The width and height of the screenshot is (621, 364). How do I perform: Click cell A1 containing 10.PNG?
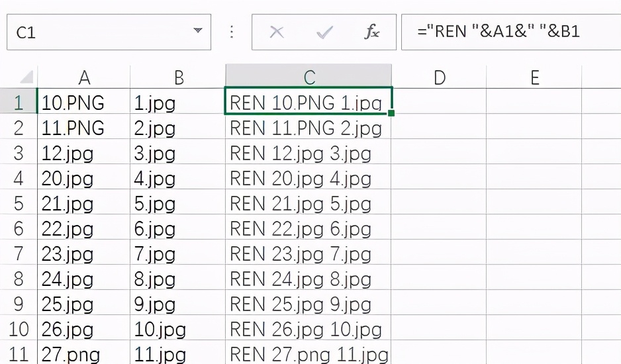click(84, 103)
